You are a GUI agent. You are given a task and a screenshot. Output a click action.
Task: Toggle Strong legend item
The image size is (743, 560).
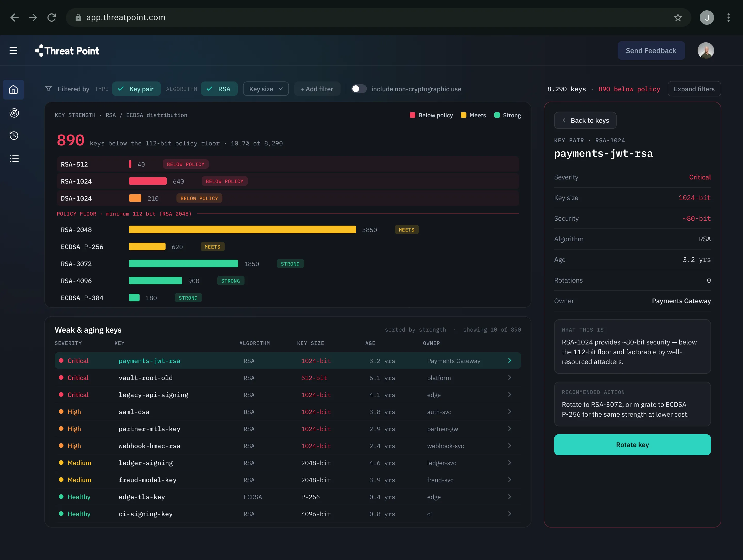[x=507, y=115]
